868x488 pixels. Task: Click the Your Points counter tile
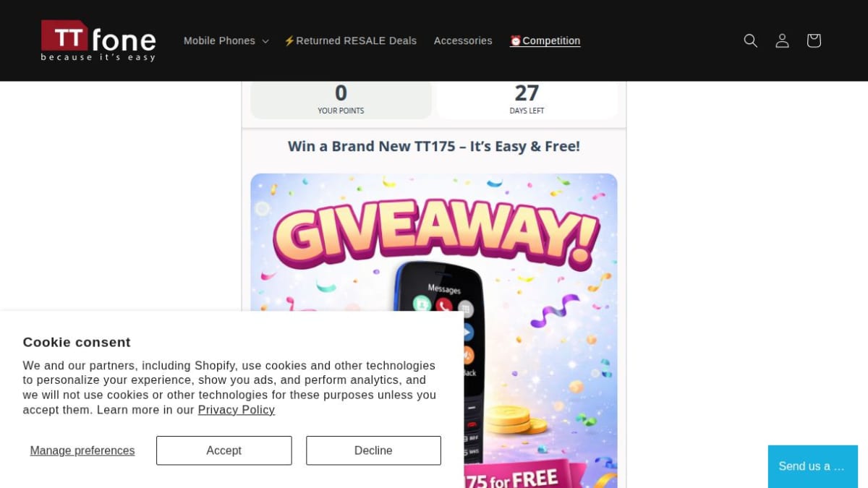341,100
